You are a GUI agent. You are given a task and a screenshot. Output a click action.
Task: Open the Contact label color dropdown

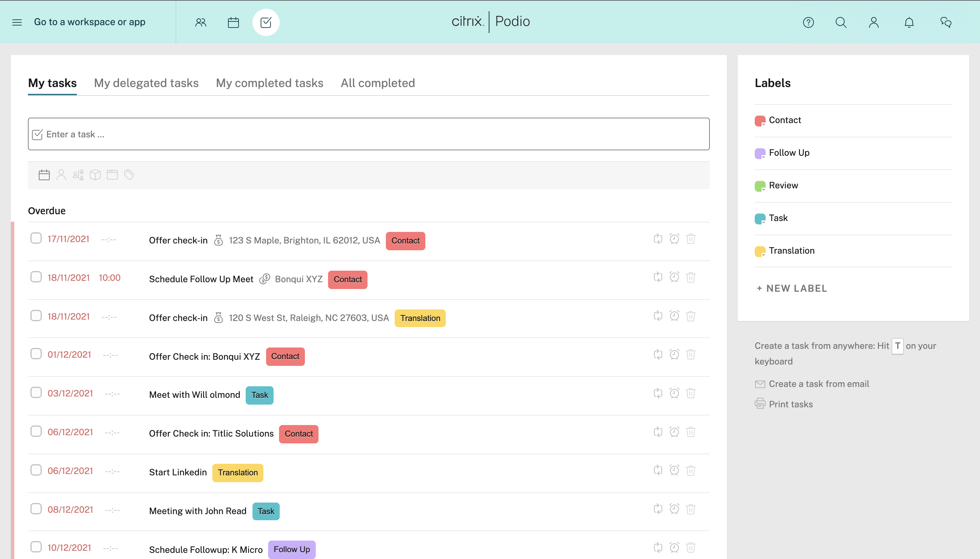759,121
